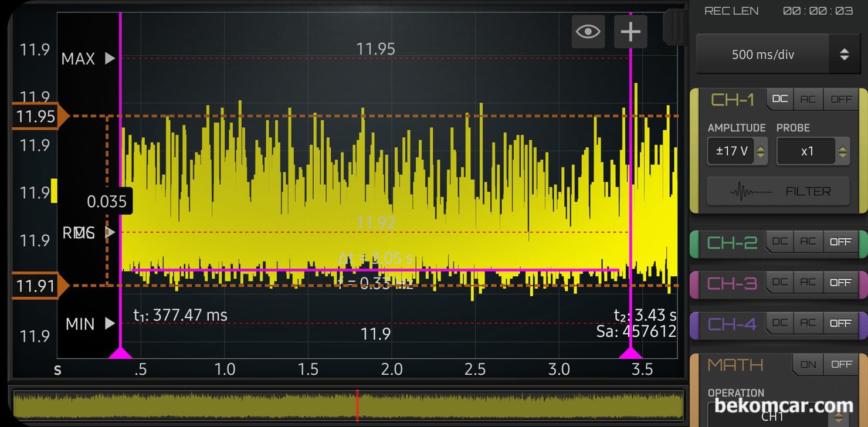Screen dimensions: 868x427
Task: Set CH-2 coupling to DC
Action: (780, 241)
